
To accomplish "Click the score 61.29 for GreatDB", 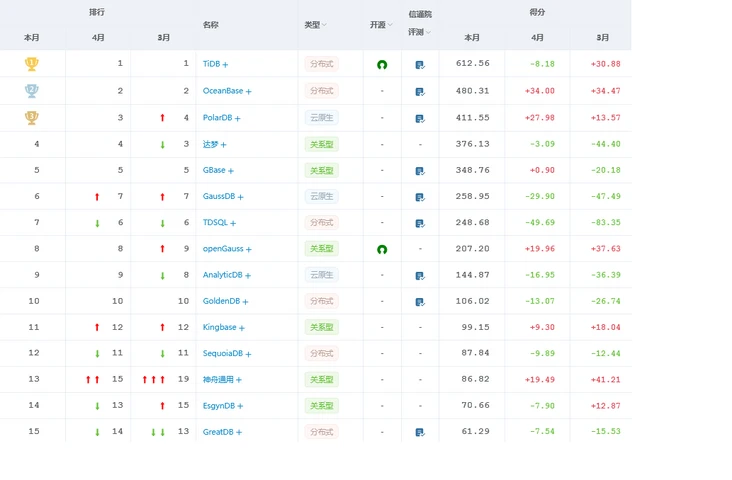I will pyautogui.click(x=475, y=431).
